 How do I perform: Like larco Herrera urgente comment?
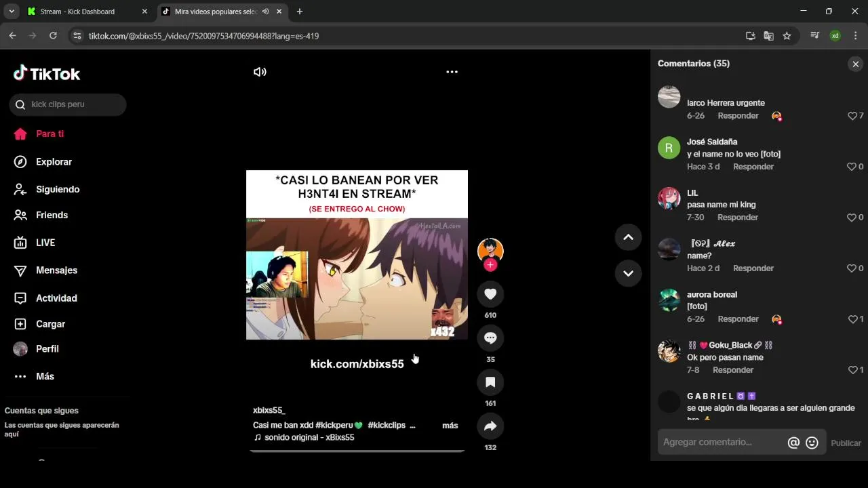coord(852,116)
